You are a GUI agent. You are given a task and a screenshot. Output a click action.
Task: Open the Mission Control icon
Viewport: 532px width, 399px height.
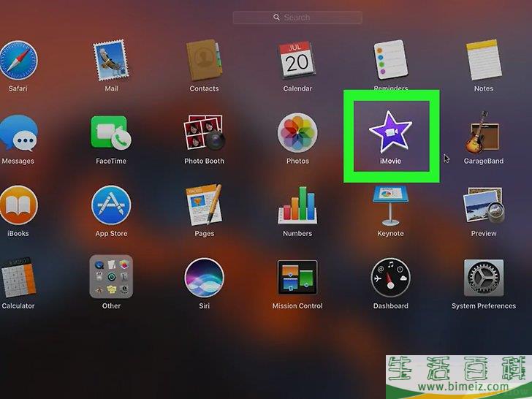[297, 277]
